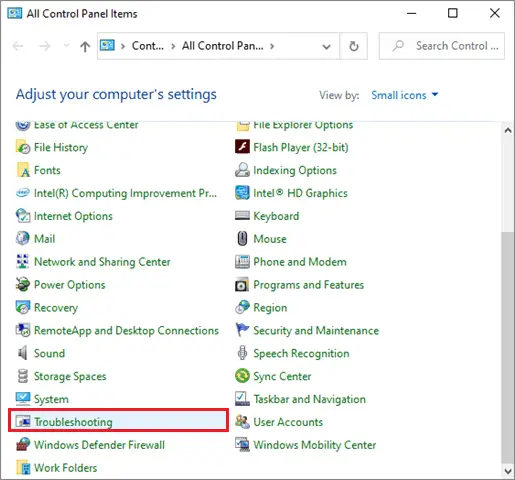
Task: Click Flash Player (32-bit) icon
Action: coord(242,147)
